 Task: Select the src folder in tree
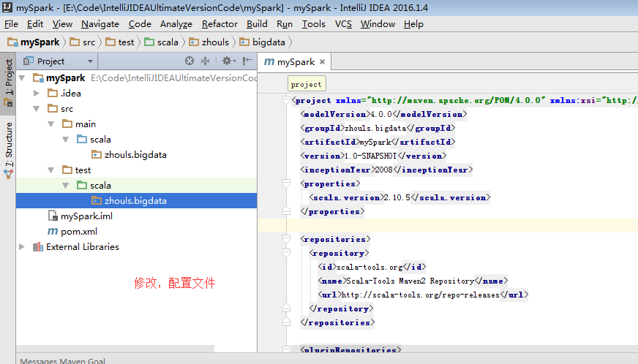[136, 109]
